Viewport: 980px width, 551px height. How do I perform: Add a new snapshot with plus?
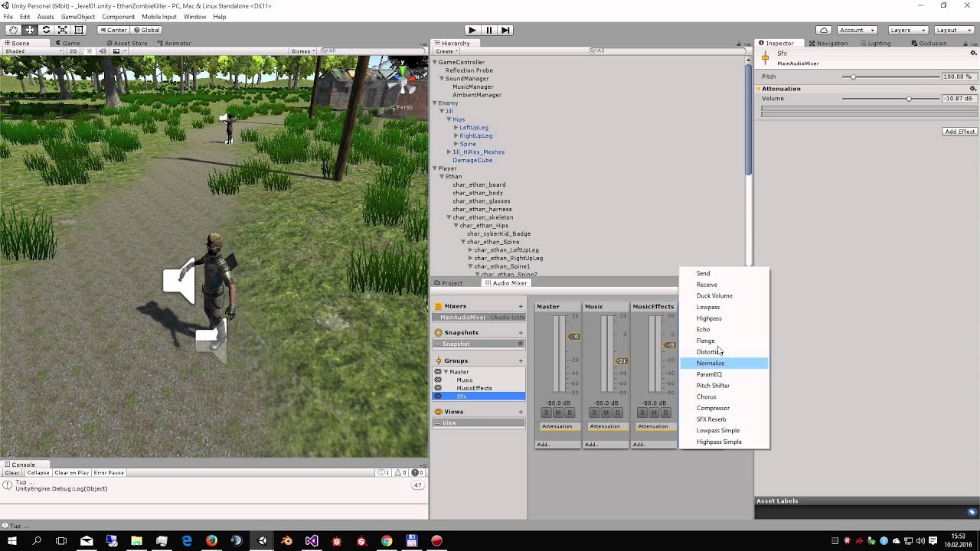tap(521, 333)
